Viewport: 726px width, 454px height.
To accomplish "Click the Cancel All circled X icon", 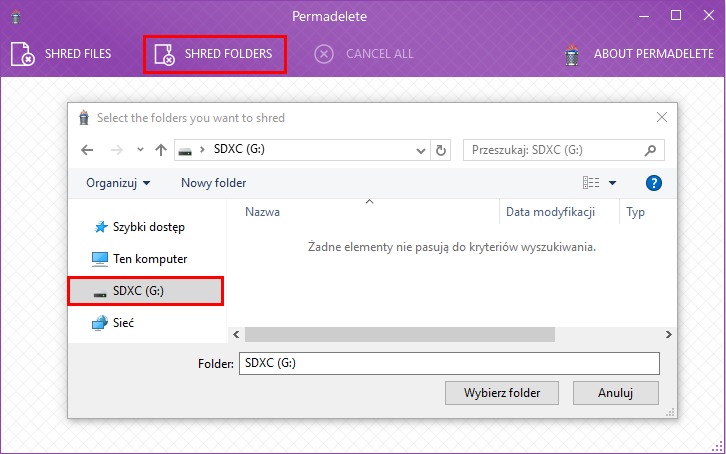I will (x=324, y=54).
